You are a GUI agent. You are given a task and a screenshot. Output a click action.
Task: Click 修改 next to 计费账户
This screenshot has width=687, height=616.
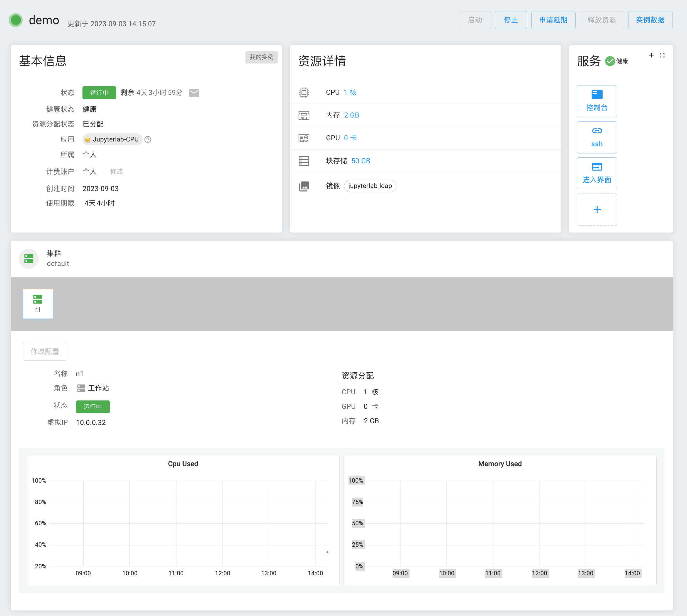(x=116, y=172)
